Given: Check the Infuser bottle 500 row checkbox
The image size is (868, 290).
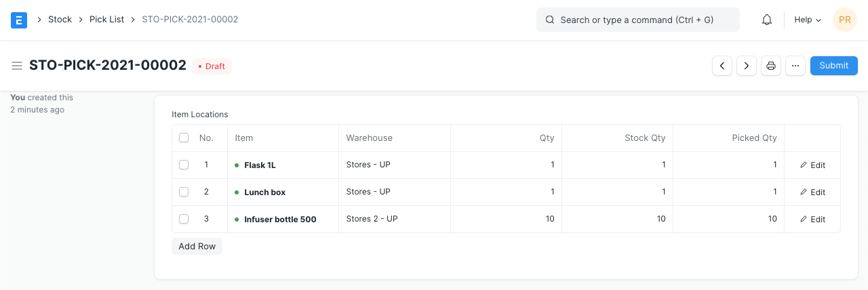Looking at the screenshot, I should [184, 219].
